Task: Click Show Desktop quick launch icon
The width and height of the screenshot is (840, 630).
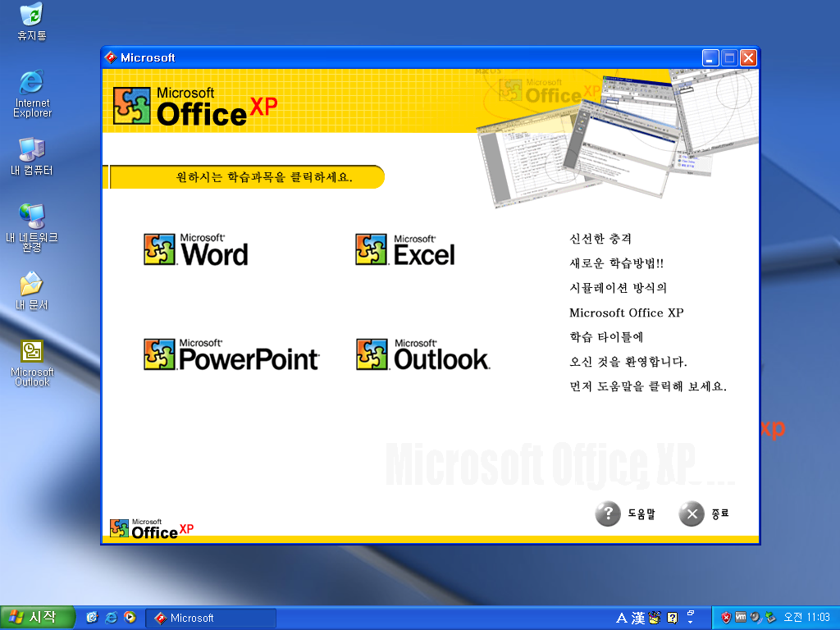Action: [x=92, y=618]
